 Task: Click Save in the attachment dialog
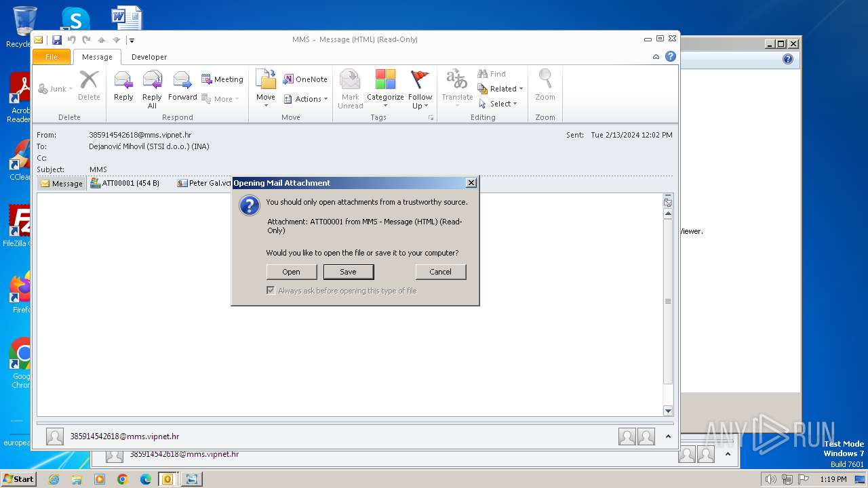point(349,272)
